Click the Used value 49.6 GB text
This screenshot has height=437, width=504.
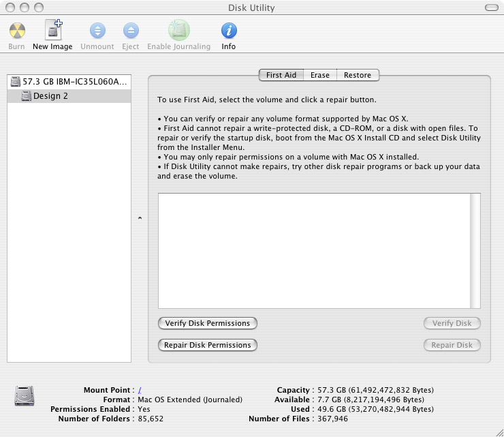click(x=375, y=409)
